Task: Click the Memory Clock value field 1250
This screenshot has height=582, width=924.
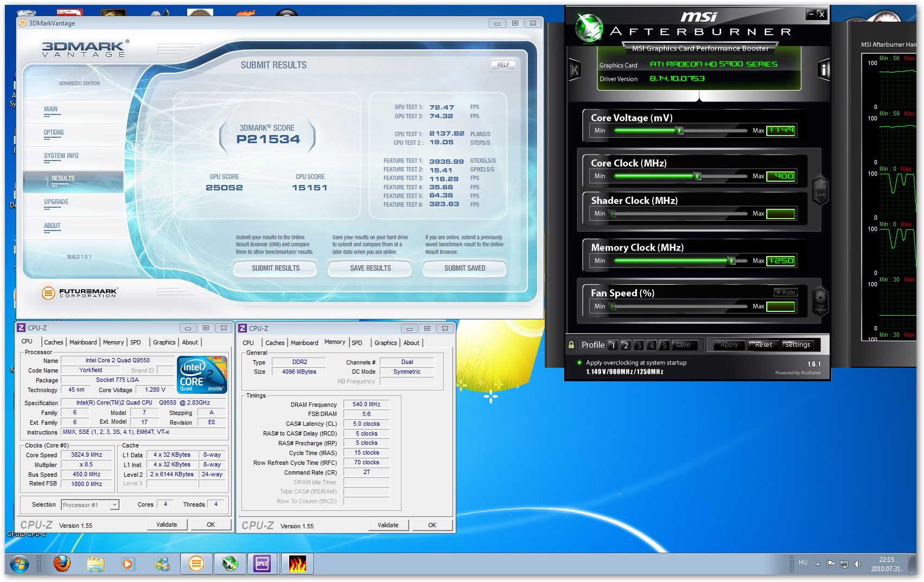Action: (781, 261)
